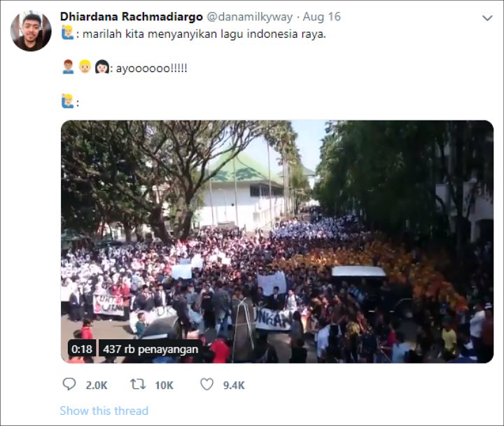Click the red-haired man emoji on second line

tap(67, 67)
